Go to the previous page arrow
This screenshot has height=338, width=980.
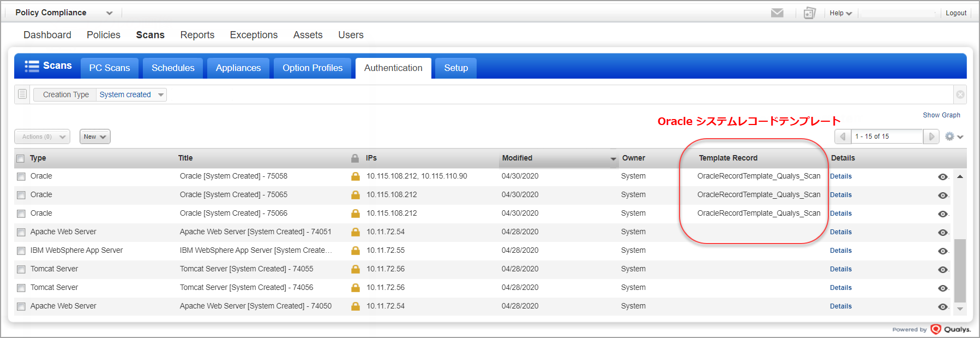coord(843,137)
